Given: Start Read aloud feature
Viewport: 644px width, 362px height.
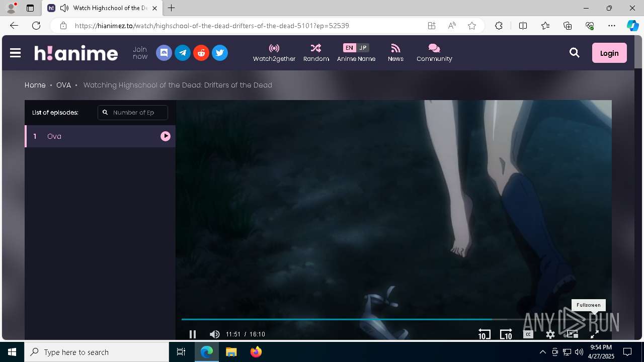Looking at the screenshot, I should 452,26.
